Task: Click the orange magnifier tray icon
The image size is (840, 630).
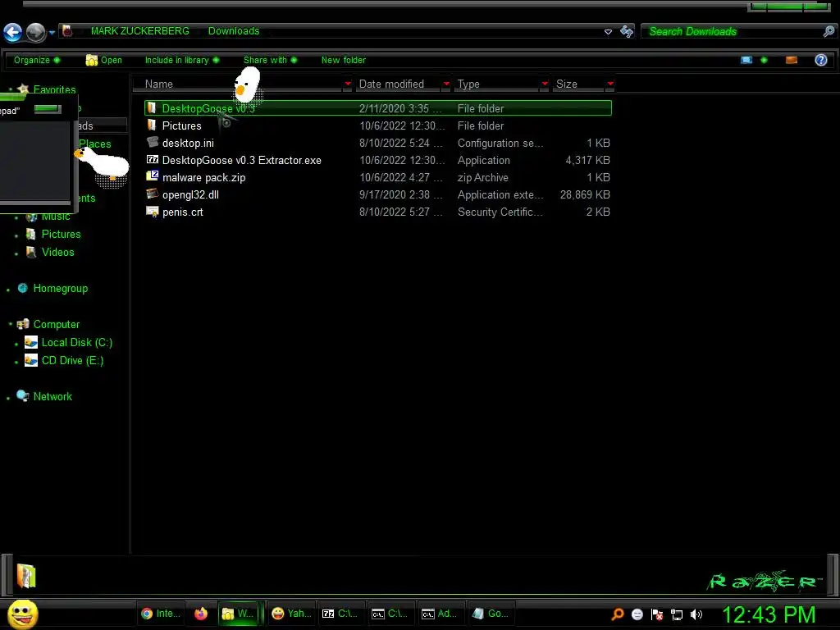Action: tap(618, 614)
